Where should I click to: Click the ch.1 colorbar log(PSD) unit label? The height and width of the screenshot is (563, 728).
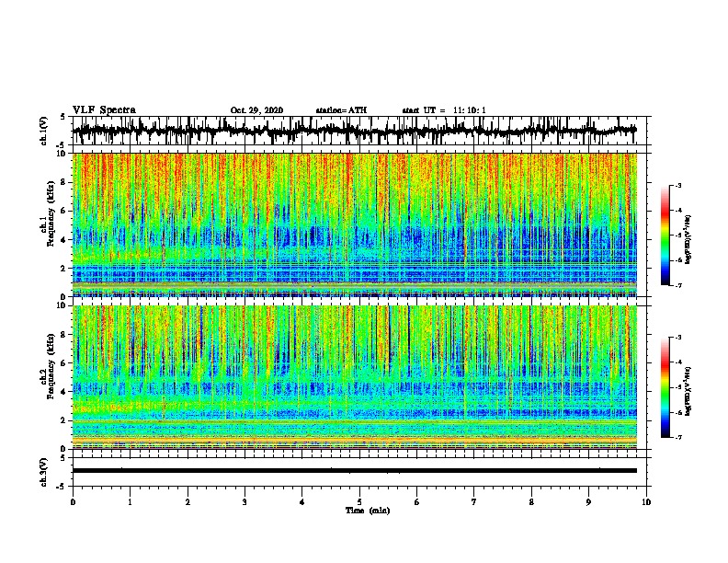pyautogui.click(x=688, y=239)
